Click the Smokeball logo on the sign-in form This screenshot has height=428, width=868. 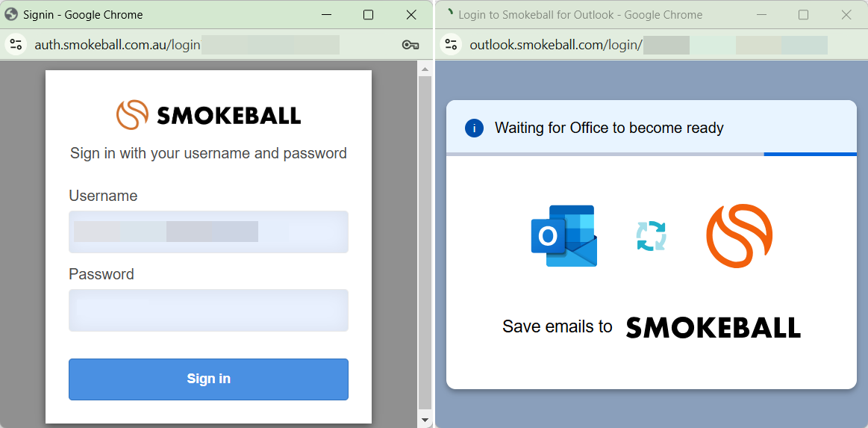tap(209, 114)
